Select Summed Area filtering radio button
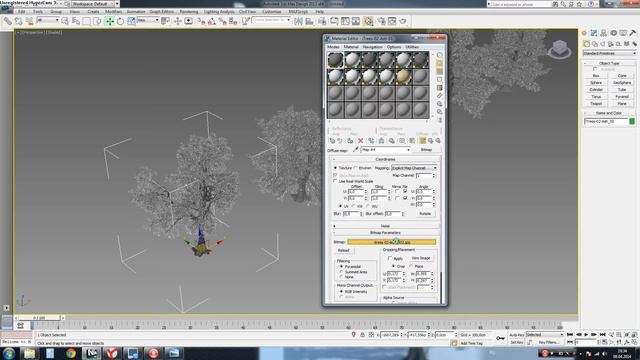640x360 pixels. tap(341, 272)
